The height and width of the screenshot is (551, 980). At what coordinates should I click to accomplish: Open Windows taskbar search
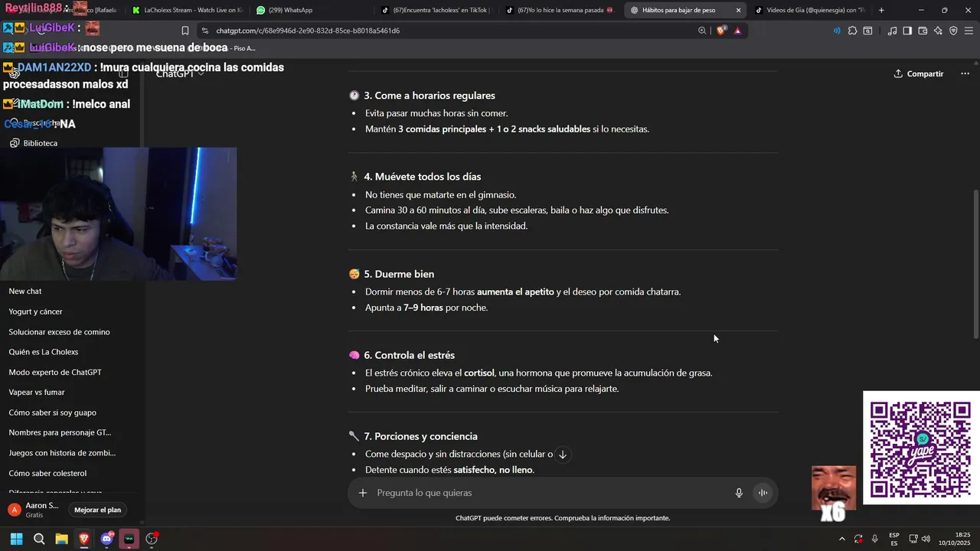(39, 539)
